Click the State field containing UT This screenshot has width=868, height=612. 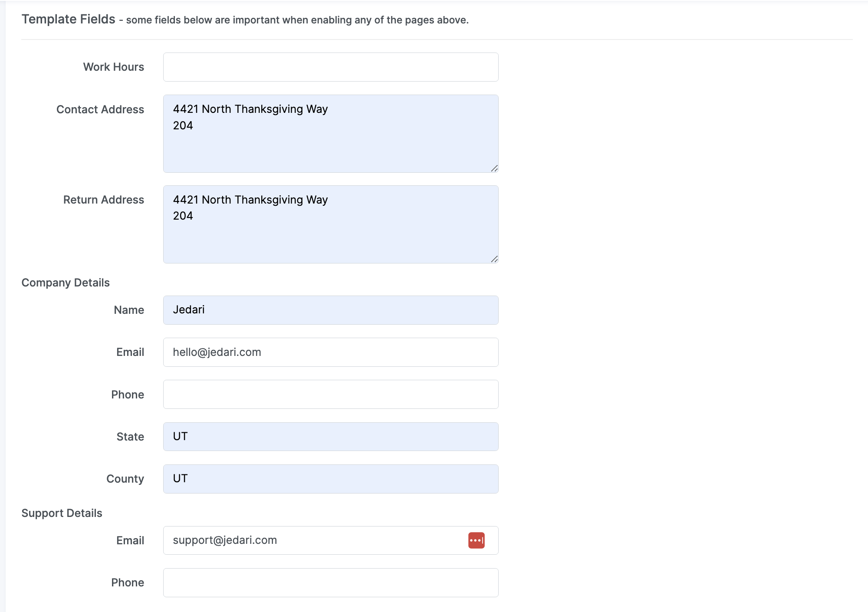(x=331, y=437)
